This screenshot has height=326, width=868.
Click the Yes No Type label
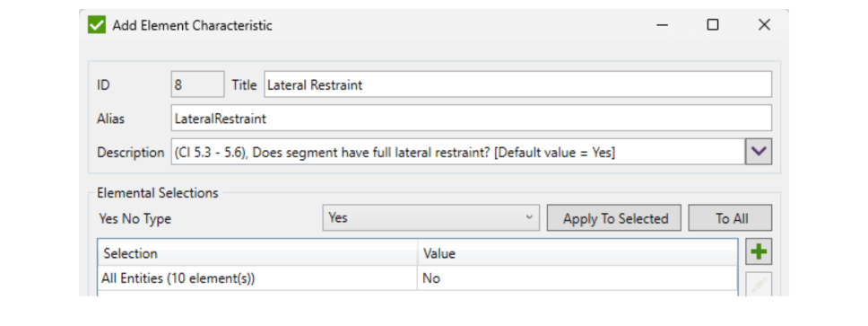(135, 218)
